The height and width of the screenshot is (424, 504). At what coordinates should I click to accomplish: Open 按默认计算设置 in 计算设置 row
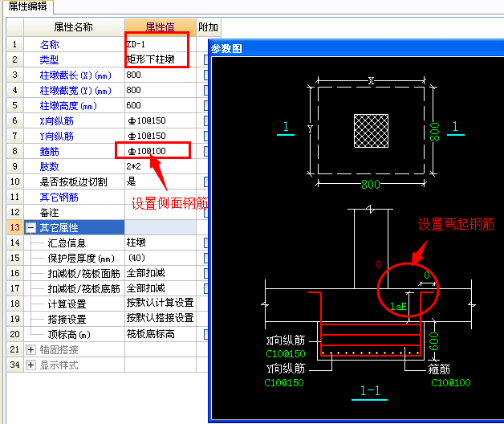tap(160, 303)
